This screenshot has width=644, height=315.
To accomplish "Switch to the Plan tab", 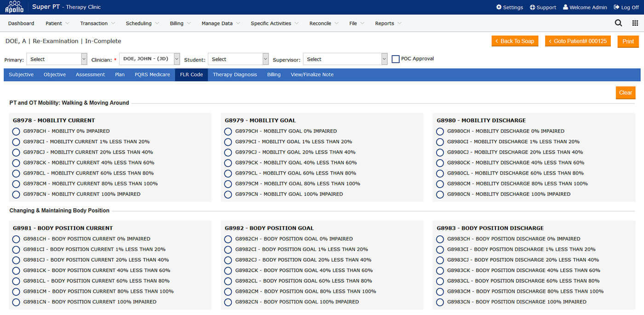I will 120,74.
